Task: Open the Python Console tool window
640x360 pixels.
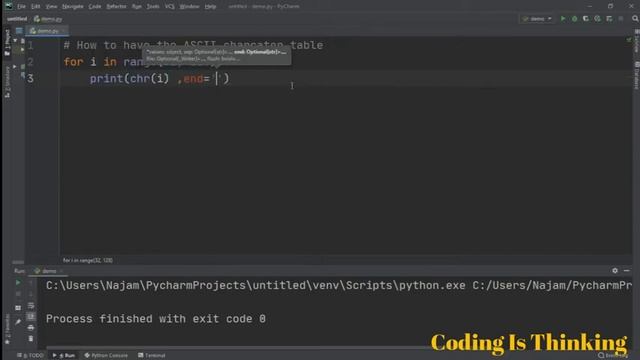Action: pos(106,356)
